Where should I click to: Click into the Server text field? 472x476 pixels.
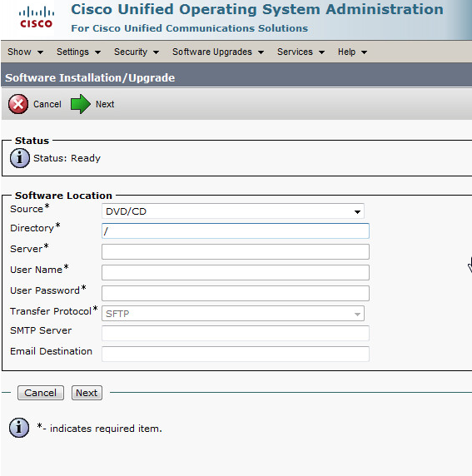[236, 251]
